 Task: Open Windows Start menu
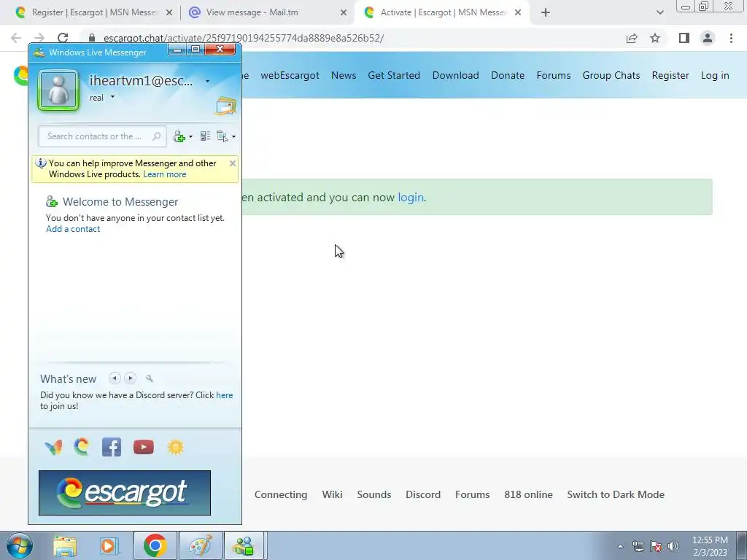click(19, 545)
